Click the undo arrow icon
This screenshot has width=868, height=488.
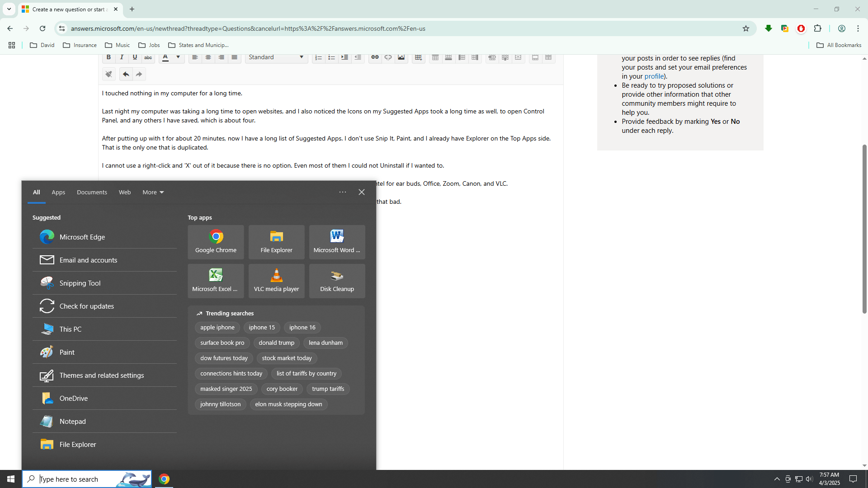coord(126,74)
